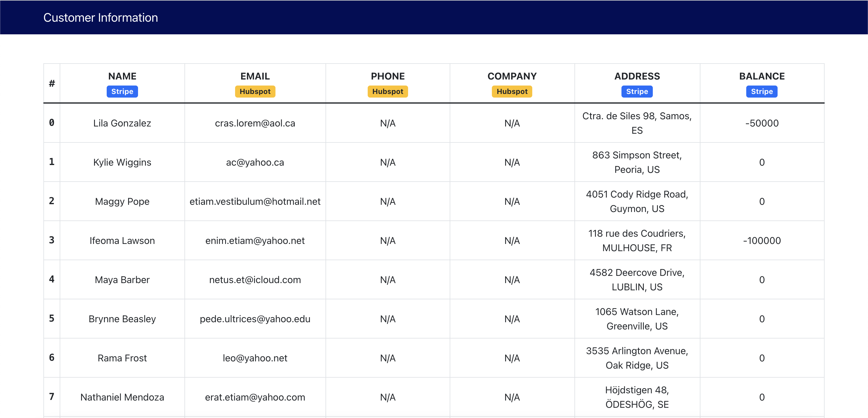Viewport: 868px width, 418px height.
Task: Click the # column header
Action: (x=52, y=83)
